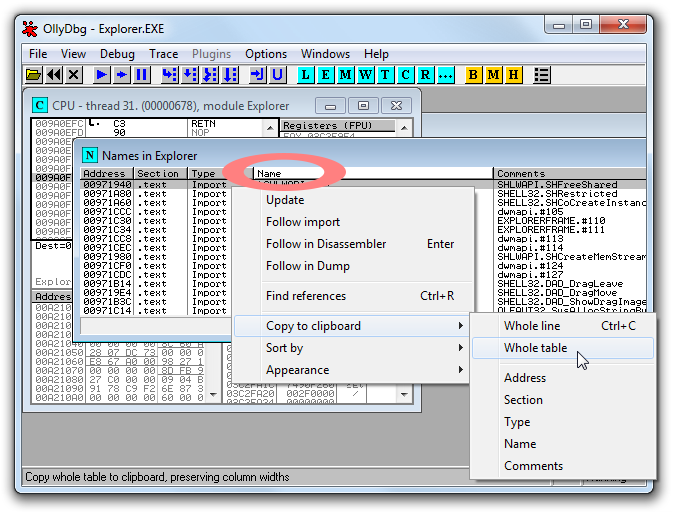Choose Follow import in context menu
The width and height of the screenshot is (675, 512).
click(353, 222)
